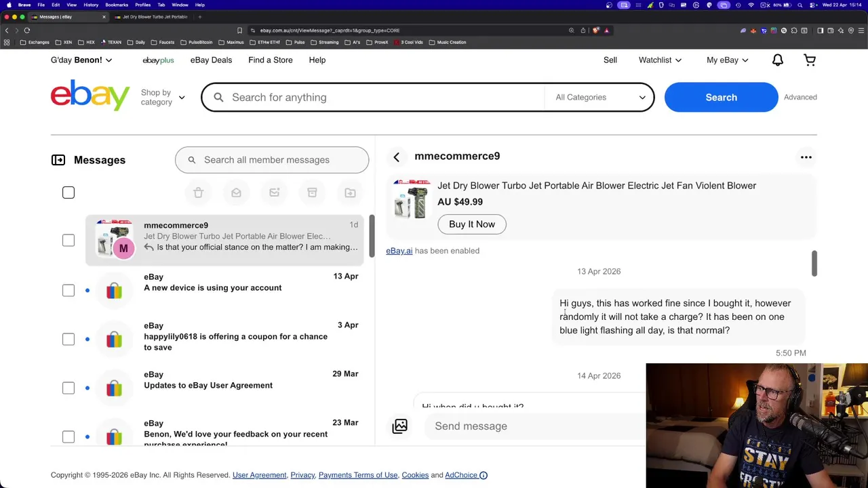Click the Jet Dry Blower product thumbnail
868x488 pixels.
pos(412,199)
